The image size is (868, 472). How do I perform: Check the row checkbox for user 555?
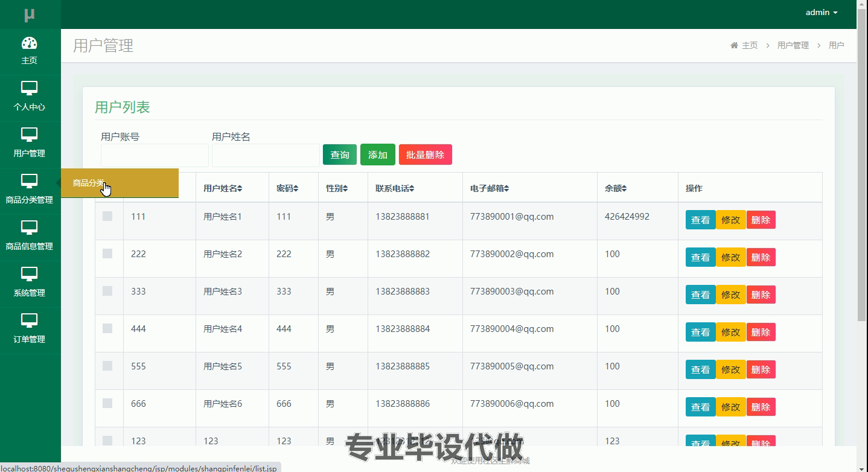(x=107, y=366)
